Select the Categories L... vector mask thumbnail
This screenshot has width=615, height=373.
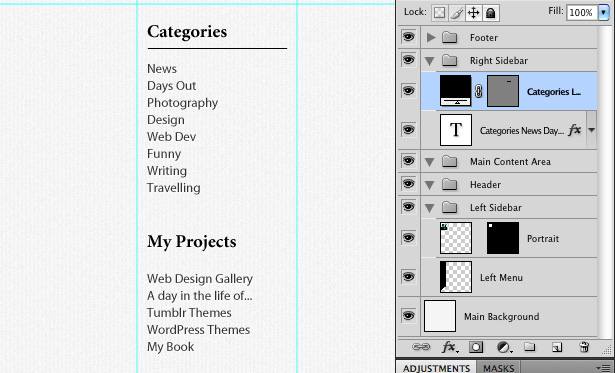point(503,91)
